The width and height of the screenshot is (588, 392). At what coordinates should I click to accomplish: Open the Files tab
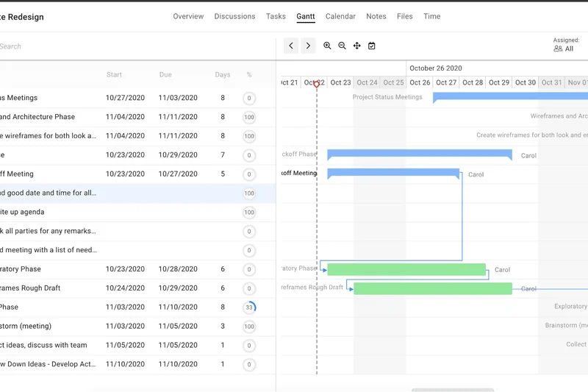pos(405,16)
